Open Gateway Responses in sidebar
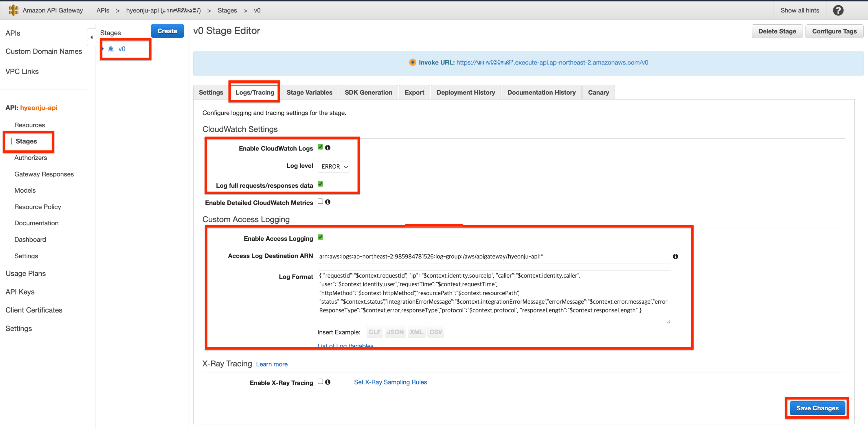Screen dimensions: 868x429 (44, 174)
